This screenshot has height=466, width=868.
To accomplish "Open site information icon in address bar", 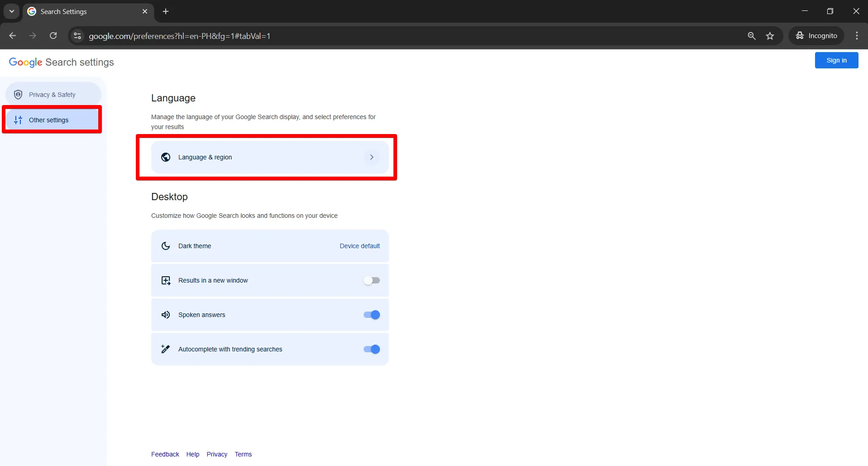I will tap(77, 36).
